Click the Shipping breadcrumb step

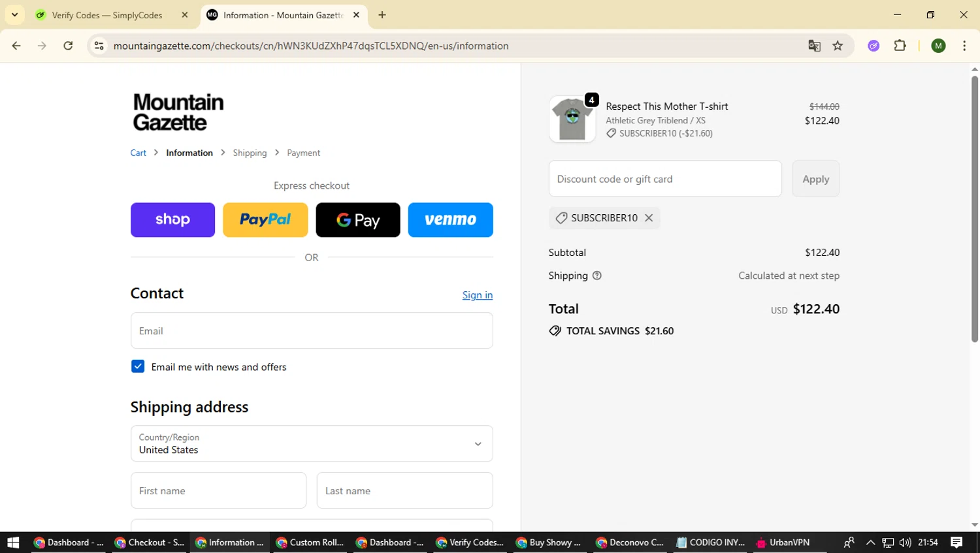click(x=250, y=153)
